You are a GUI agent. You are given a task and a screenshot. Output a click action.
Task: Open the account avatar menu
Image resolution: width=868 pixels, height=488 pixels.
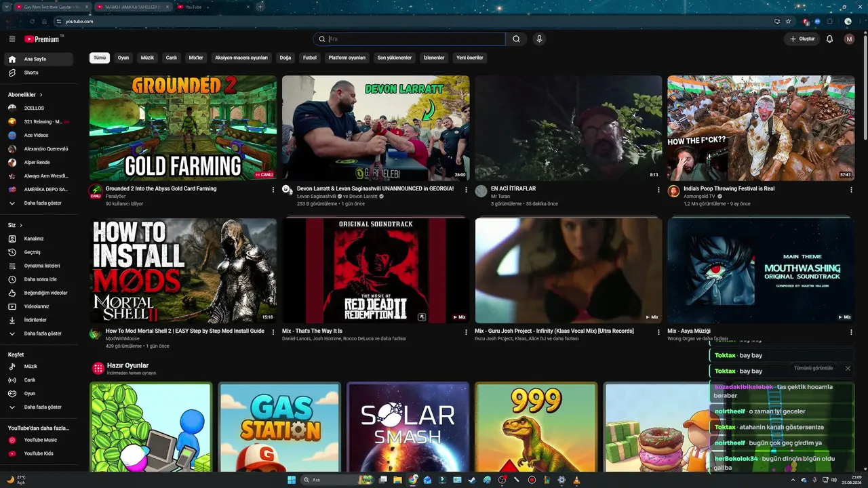point(849,39)
